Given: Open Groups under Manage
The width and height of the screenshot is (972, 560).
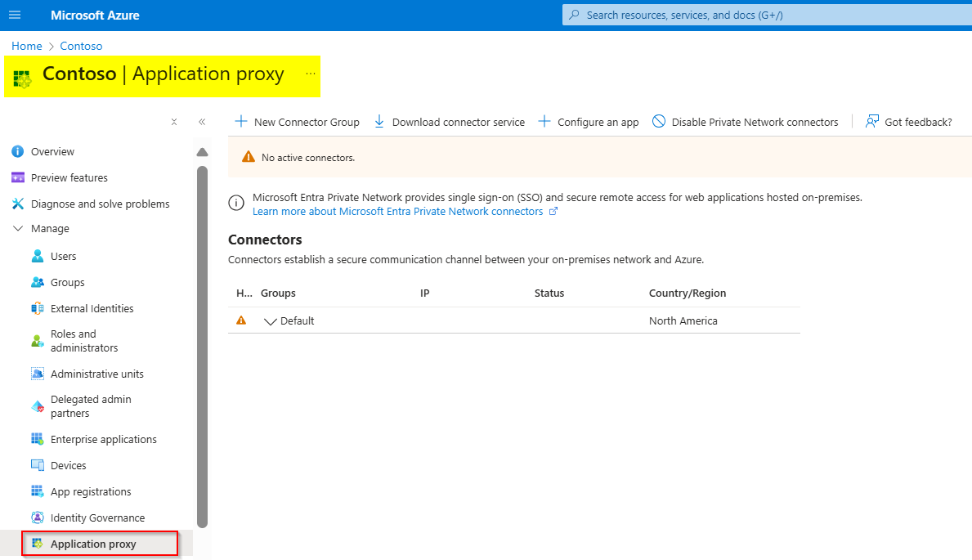Looking at the screenshot, I should pyautogui.click(x=68, y=282).
